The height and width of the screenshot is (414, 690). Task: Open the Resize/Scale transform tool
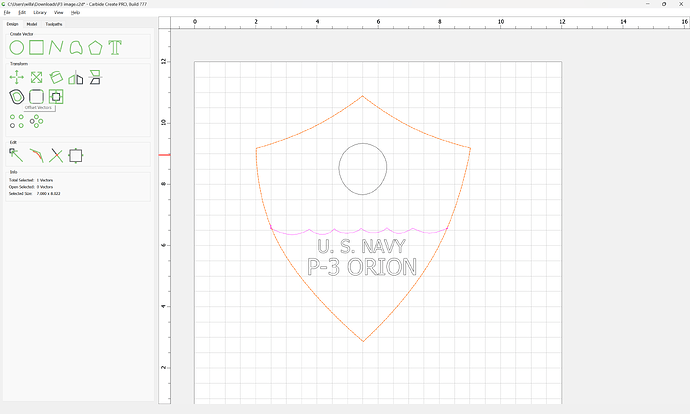[x=36, y=77]
